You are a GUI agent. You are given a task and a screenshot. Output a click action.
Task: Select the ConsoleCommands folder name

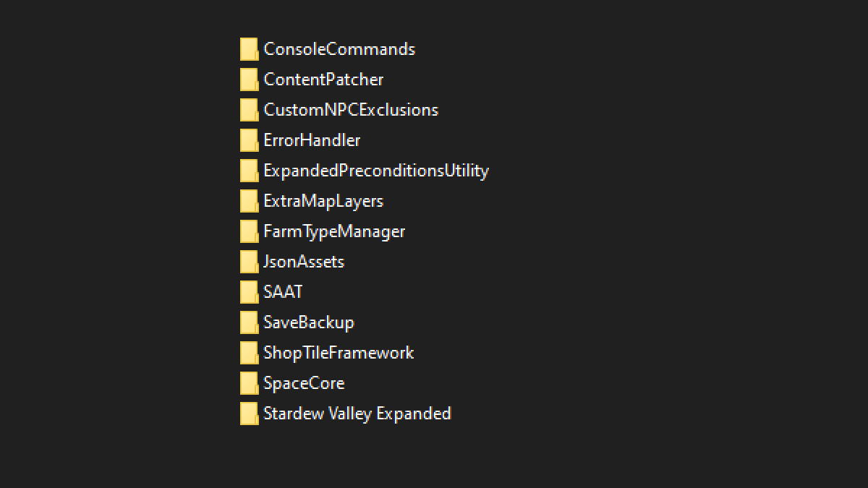coord(339,49)
